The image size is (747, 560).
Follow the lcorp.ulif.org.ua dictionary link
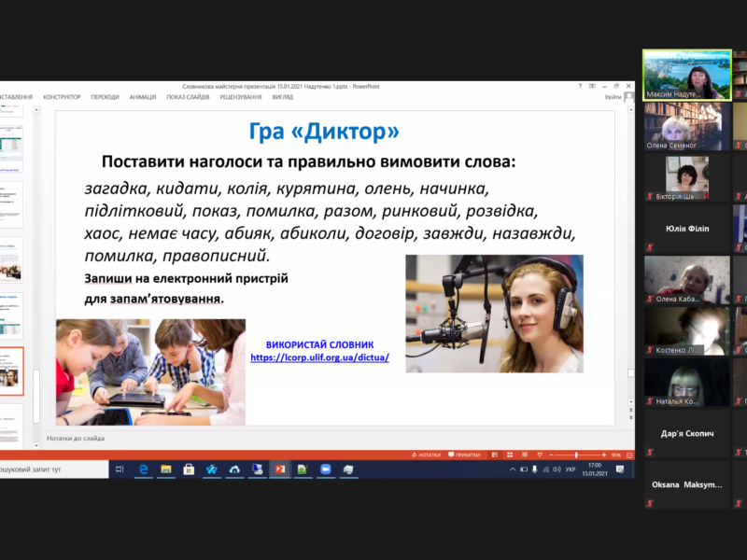[x=319, y=357]
